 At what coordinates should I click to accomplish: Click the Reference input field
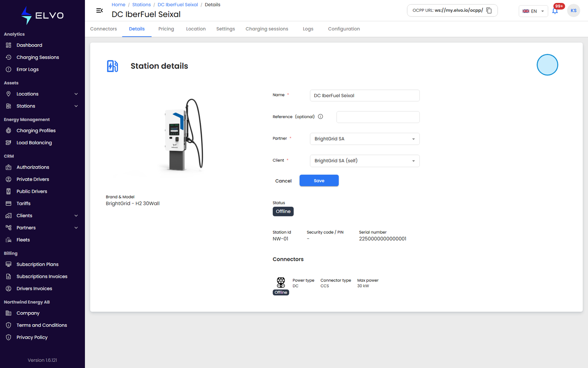tap(378, 117)
